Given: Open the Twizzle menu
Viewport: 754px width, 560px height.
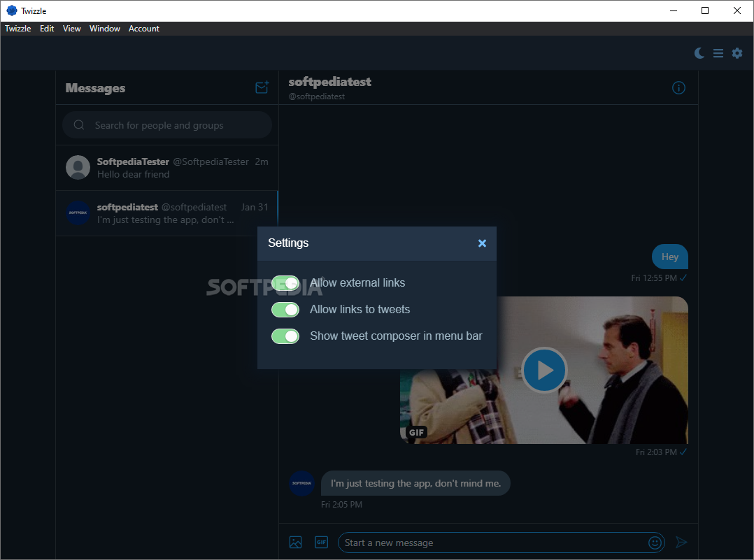Looking at the screenshot, I should coord(17,29).
